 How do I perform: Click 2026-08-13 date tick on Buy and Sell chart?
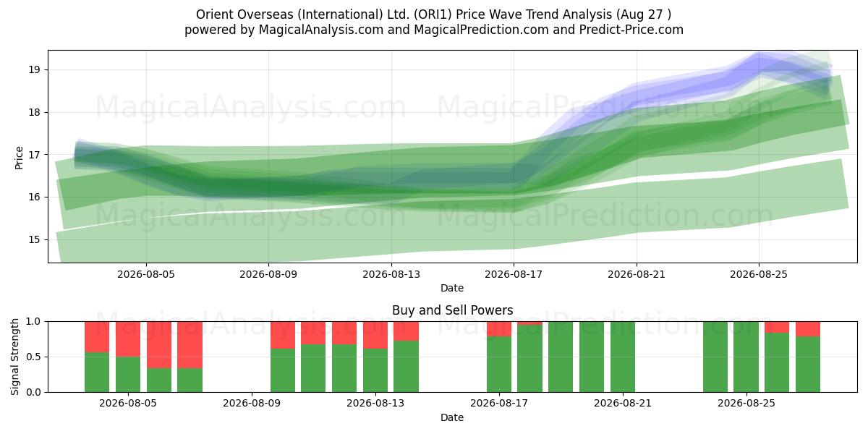click(x=375, y=404)
